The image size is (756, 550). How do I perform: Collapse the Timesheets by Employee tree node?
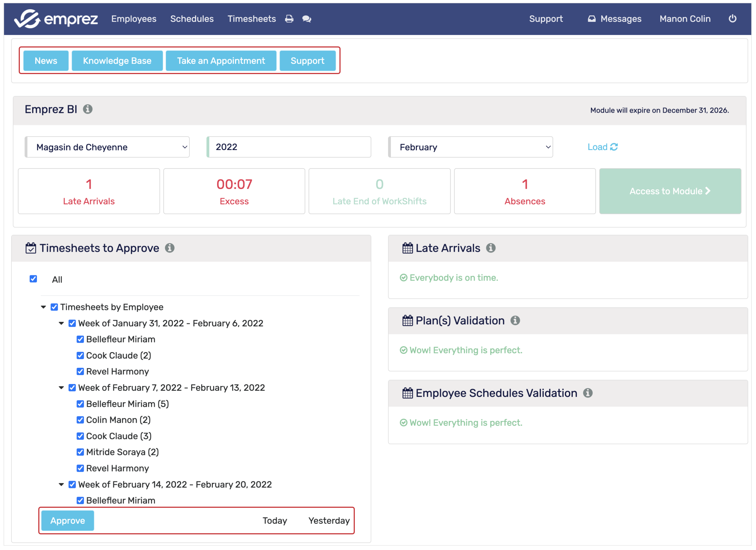tap(43, 307)
